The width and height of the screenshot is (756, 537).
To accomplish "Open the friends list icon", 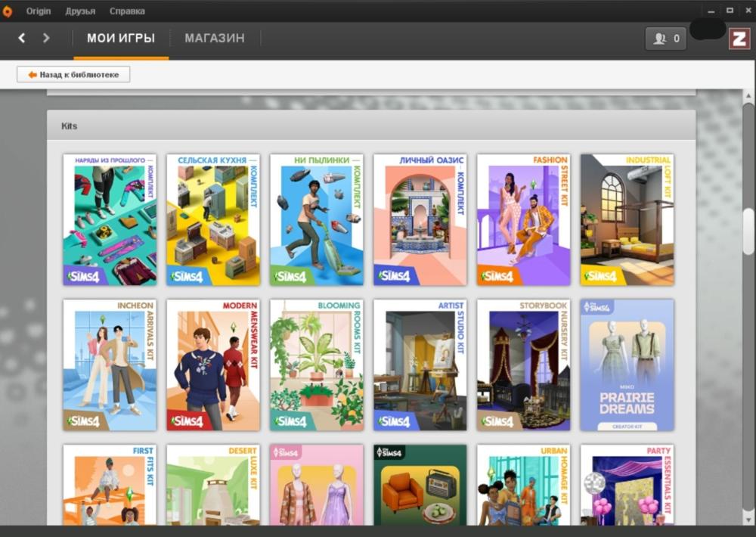I will click(665, 39).
